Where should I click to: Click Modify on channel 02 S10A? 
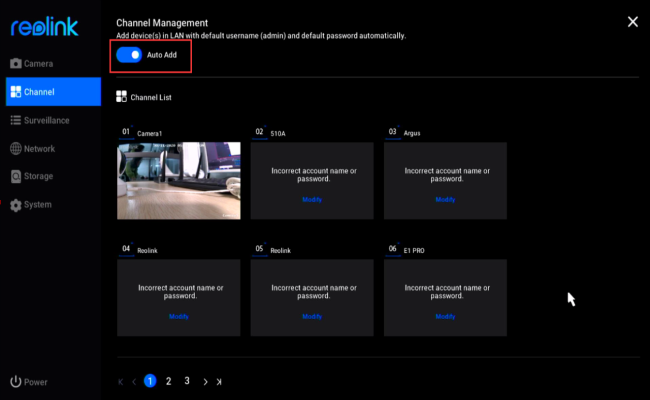pyautogui.click(x=312, y=199)
